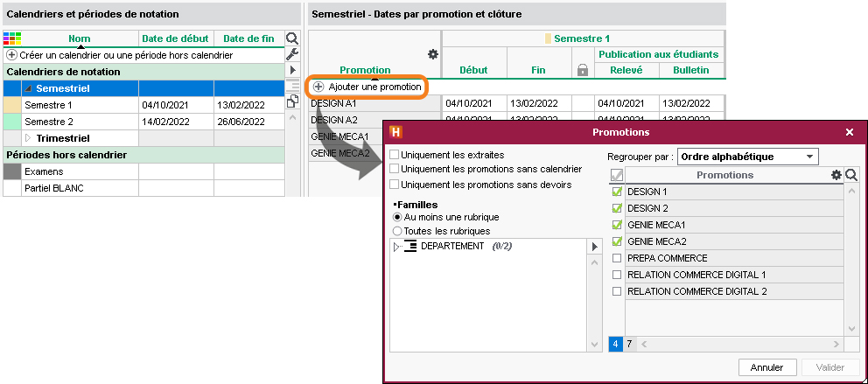Image resolution: width=868 pixels, height=384 pixels.
Task: Click the 7 total-count tab
Action: click(x=629, y=344)
